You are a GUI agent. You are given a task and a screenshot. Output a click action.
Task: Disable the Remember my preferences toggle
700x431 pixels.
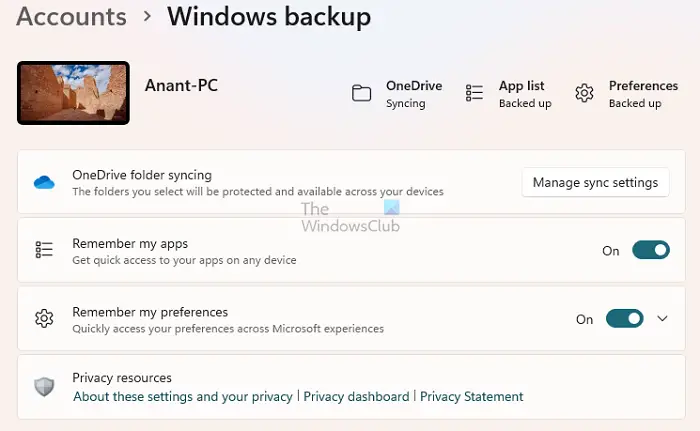pyautogui.click(x=625, y=319)
